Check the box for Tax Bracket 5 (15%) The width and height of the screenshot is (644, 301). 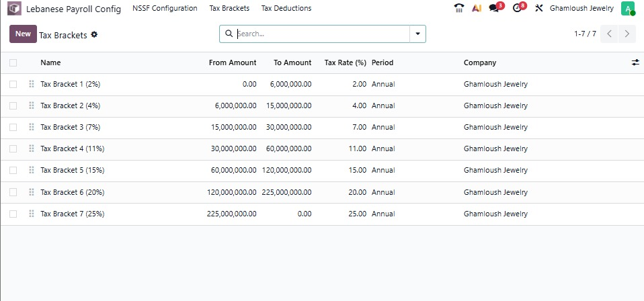click(13, 170)
